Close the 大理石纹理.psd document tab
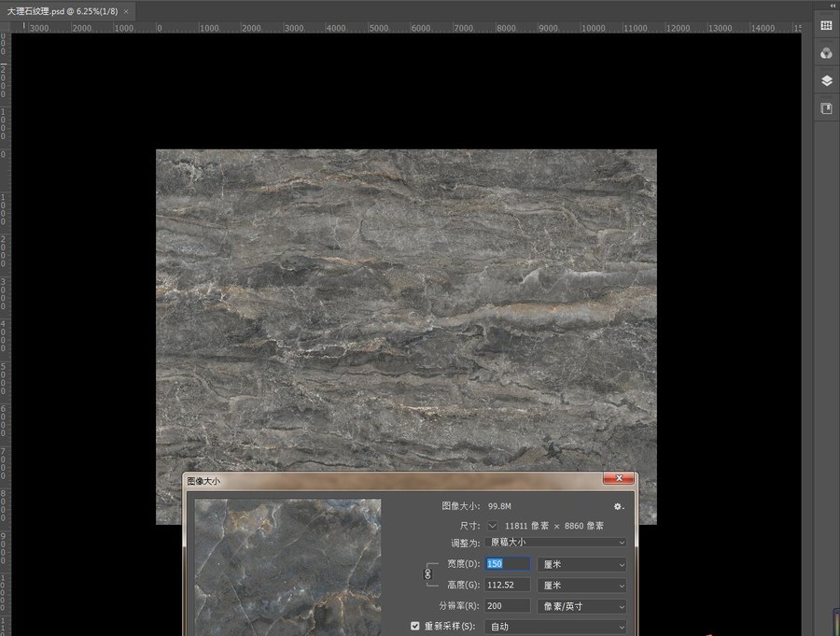The width and height of the screenshot is (840, 636). click(x=126, y=11)
